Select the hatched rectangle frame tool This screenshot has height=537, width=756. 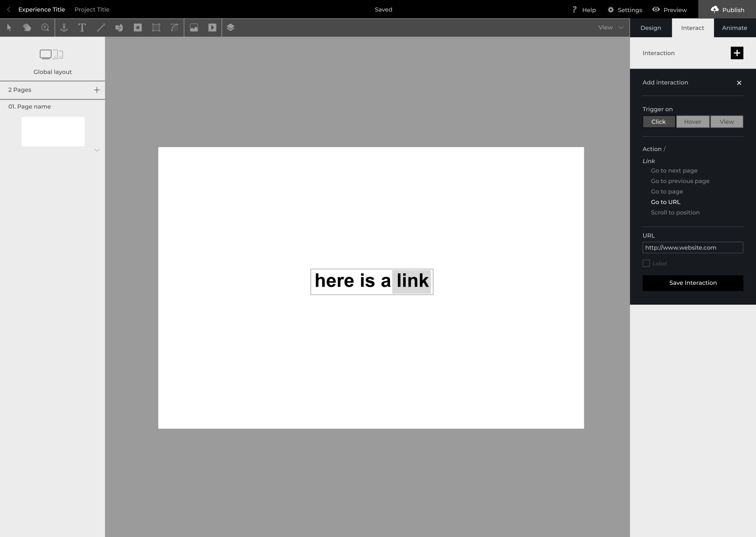(x=156, y=27)
